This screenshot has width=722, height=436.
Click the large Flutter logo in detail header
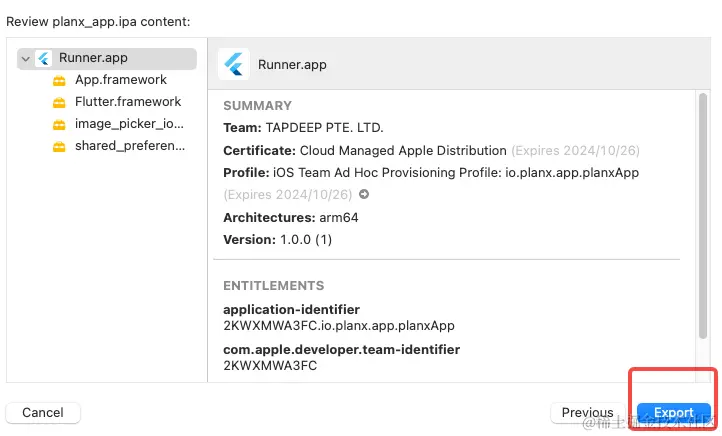[234, 64]
